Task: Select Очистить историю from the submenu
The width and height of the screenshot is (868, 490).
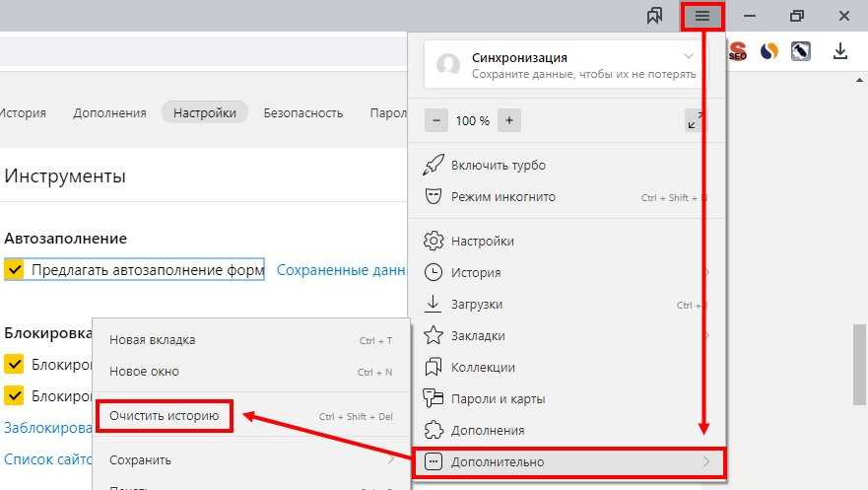Action: coord(164,416)
